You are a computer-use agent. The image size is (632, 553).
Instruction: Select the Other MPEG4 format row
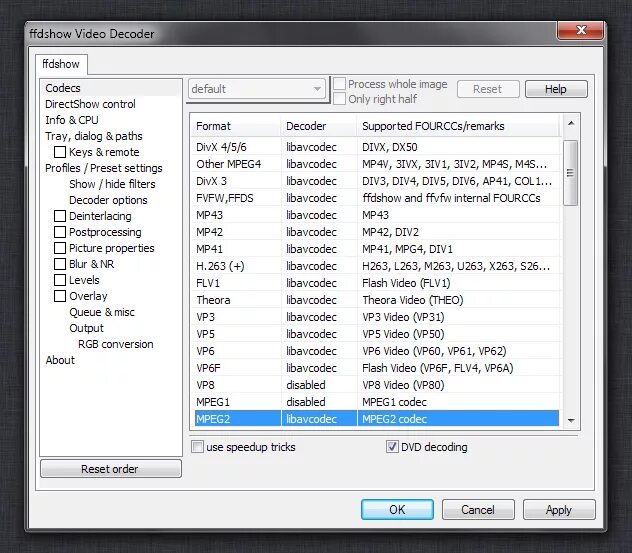[376, 164]
